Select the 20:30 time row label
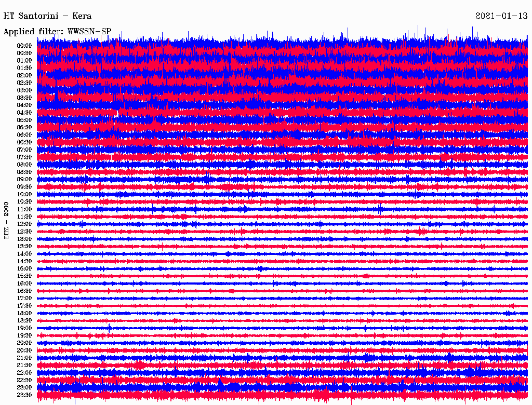 pyautogui.click(x=24, y=350)
